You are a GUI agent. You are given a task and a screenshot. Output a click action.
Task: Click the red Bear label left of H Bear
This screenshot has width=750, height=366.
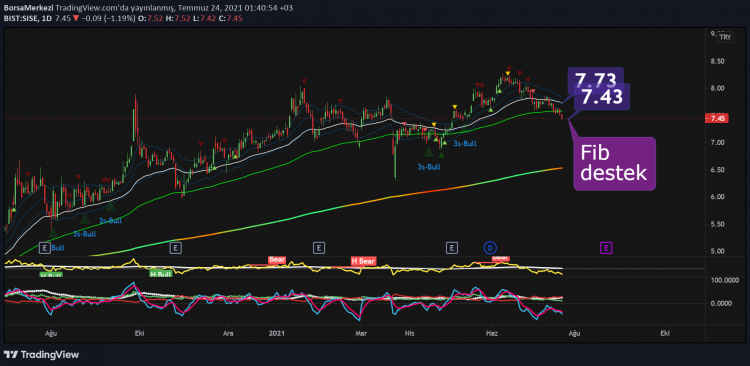277,260
